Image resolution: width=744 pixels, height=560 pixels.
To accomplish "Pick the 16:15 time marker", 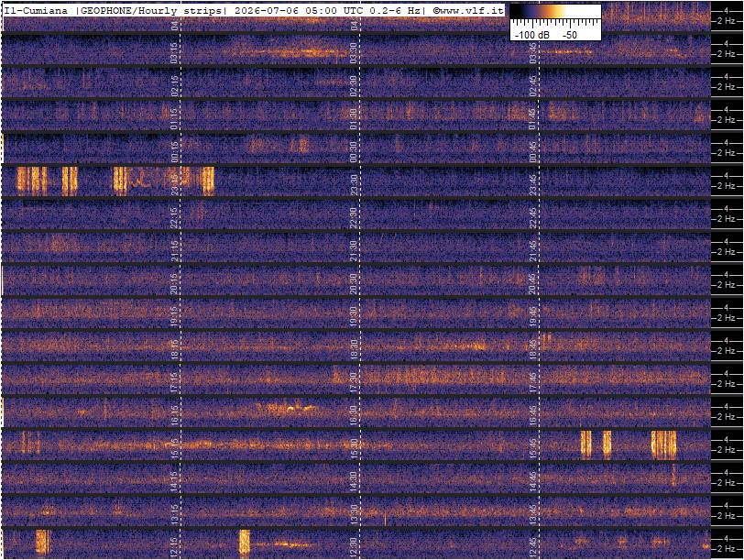I will coord(174,416).
